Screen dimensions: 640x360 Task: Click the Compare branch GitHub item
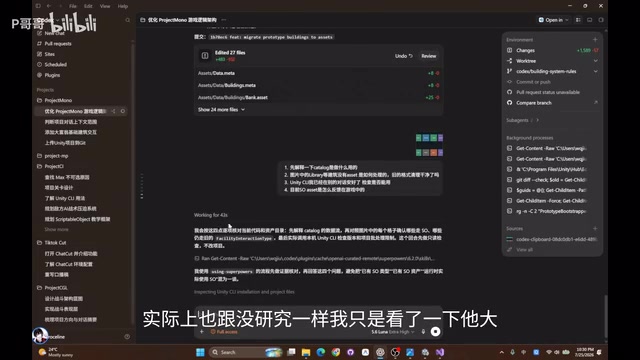pyautogui.click(x=552, y=103)
